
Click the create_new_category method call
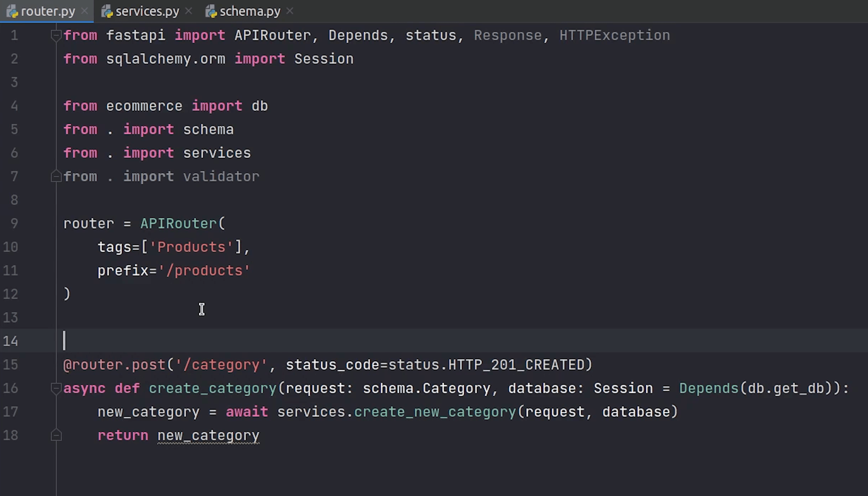click(x=435, y=412)
